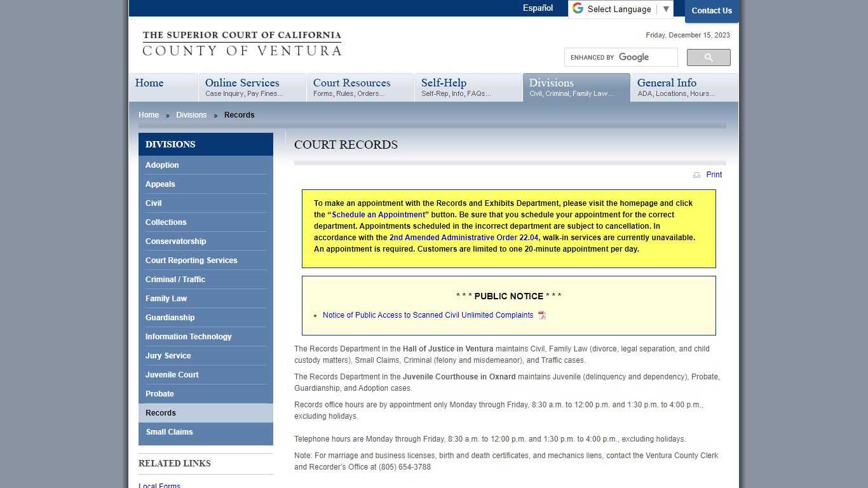Select Appeals in Divisions sidebar

(206, 184)
